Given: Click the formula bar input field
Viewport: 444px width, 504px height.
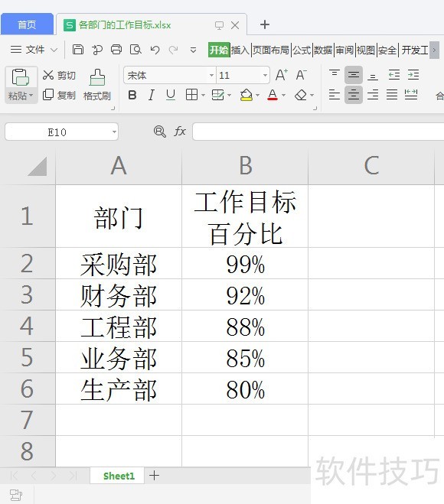Looking at the screenshot, I should (x=318, y=132).
